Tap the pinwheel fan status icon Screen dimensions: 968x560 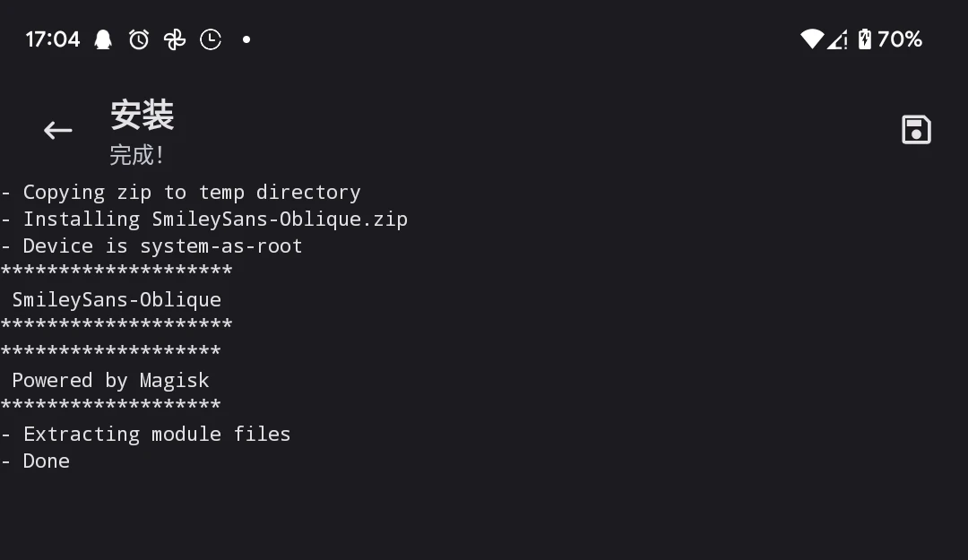175,39
